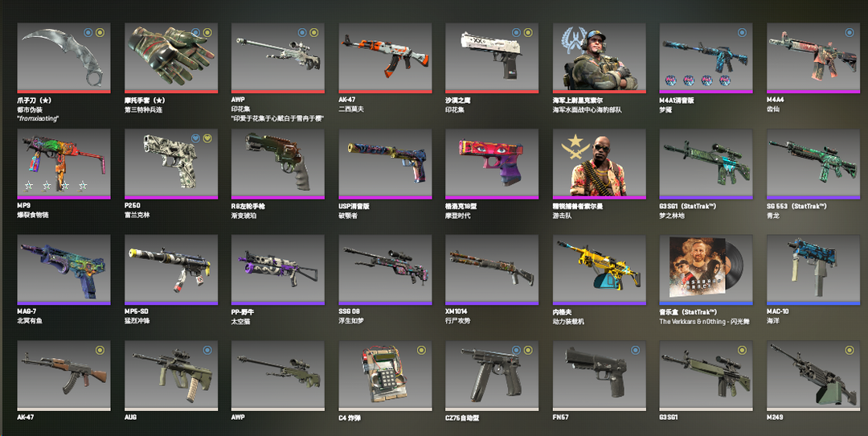Select the yellow Negev 动力装载机 skin
The height and width of the screenshot is (436, 868).
click(599, 269)
